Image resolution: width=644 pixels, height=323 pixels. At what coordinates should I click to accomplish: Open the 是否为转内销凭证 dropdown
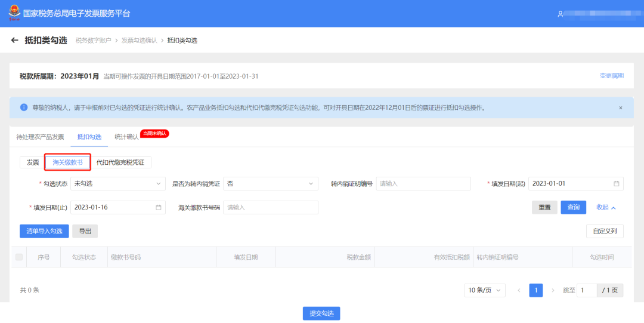[270, 184]
